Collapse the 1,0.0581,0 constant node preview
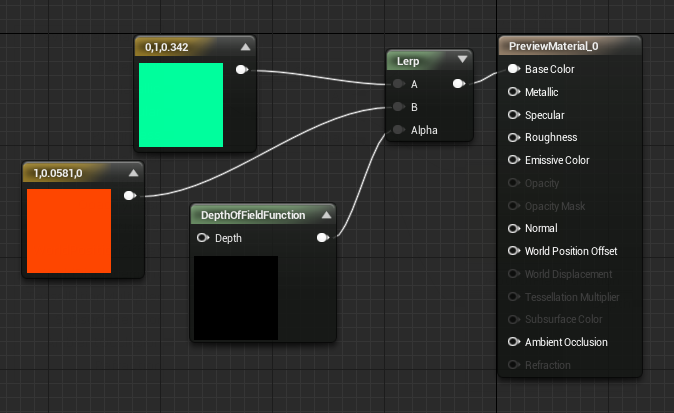 [134, 173]
